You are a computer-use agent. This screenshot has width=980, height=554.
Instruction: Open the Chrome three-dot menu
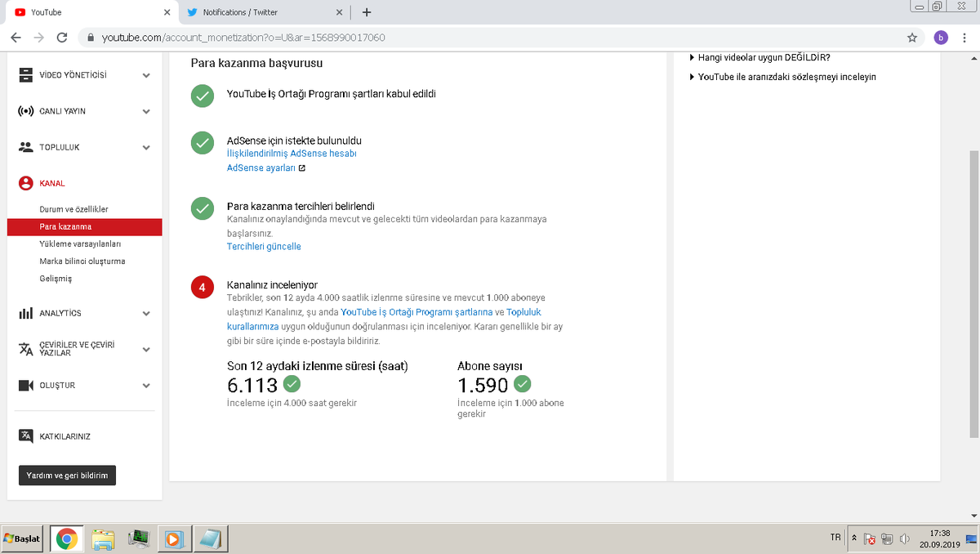(965, 38)
